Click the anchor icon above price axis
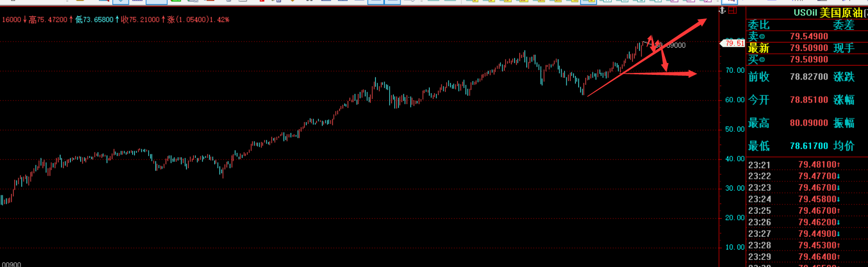This screenshot has height=267, width=868. point(722,10)
